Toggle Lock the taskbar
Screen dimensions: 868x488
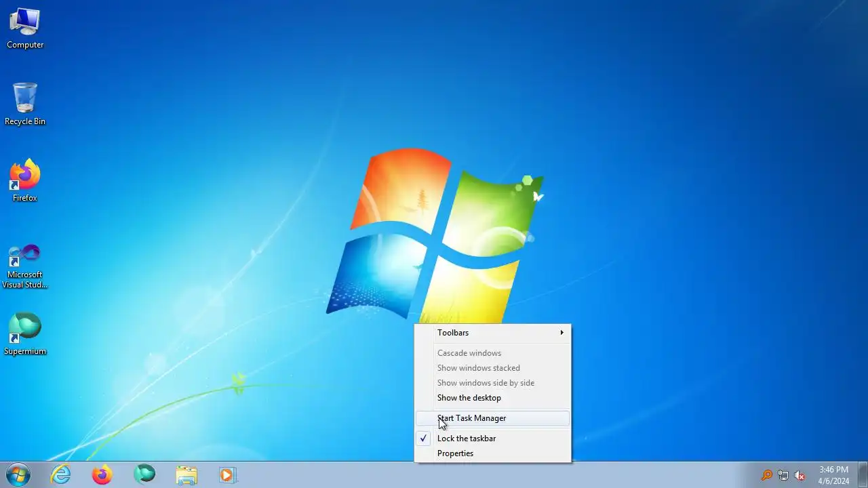[x=492, y=439]
